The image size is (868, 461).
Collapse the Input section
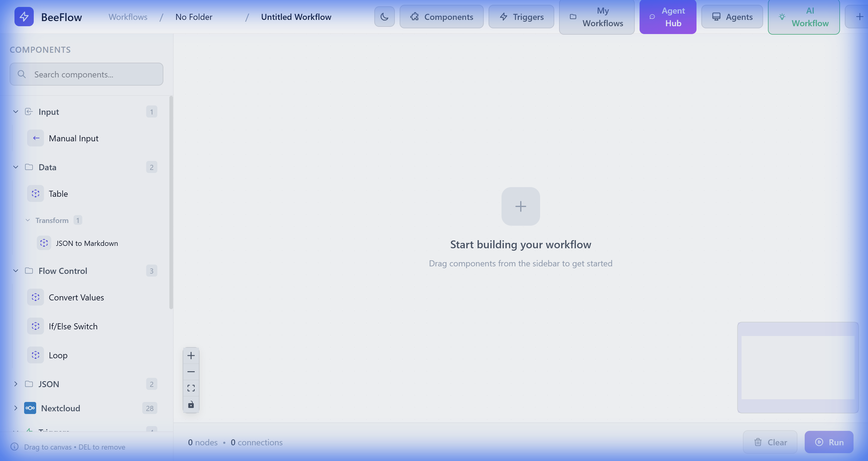click(15, 111)
